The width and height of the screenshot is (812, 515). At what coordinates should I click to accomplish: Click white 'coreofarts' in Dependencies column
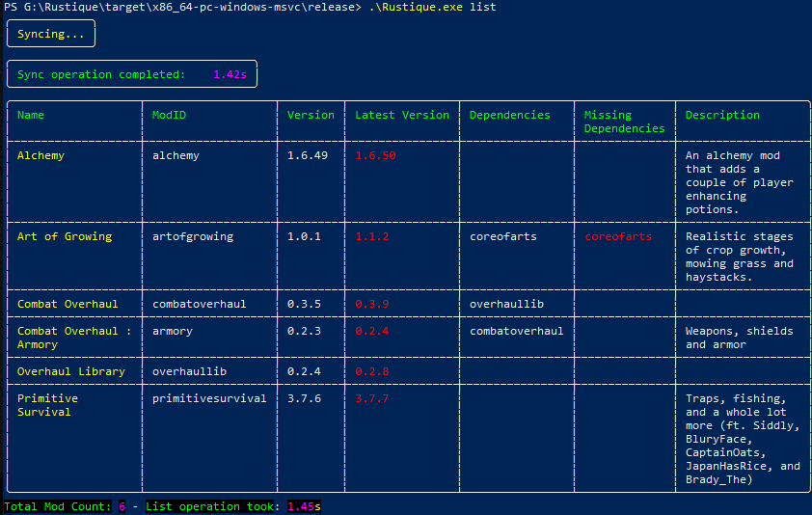pyautogui.click(x=502, y=236)
